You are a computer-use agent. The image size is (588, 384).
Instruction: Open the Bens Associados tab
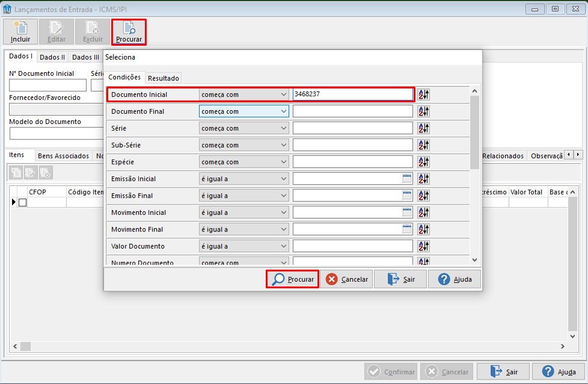coord(63,156)
